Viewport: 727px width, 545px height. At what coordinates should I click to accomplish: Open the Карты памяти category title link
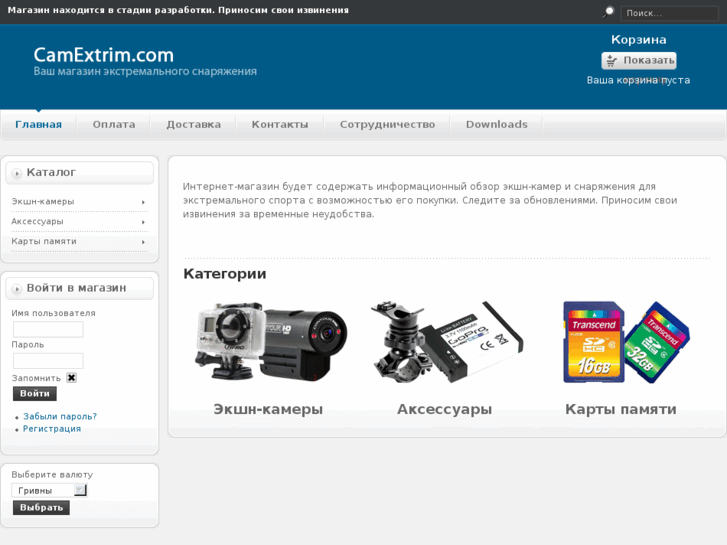[620, 409]
